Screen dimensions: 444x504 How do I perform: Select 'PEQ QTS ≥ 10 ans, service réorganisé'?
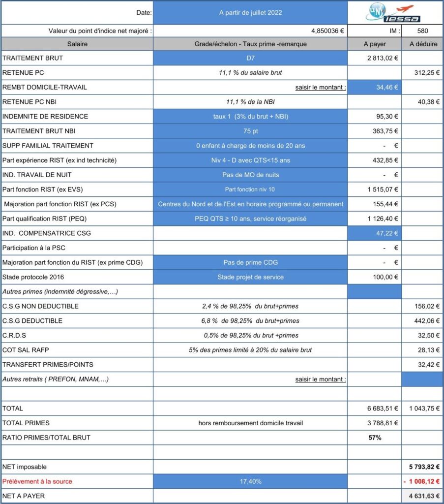(x=250, y=219)
